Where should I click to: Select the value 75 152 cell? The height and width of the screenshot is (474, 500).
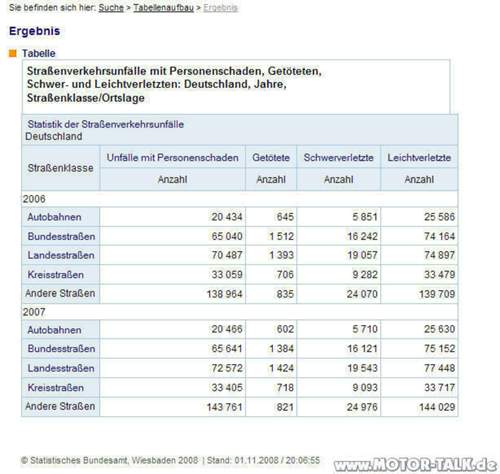[x=419, y=349]
